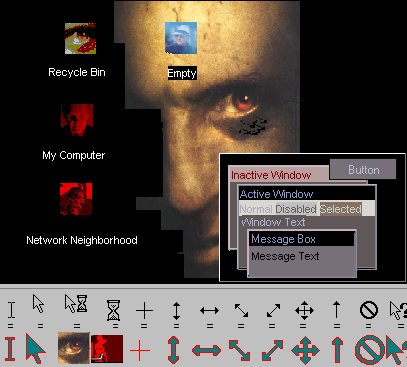Image resolution: width=407 pixels, height=367 pixels.
Task: Click the Window Text label
Action: pos(273,222)
